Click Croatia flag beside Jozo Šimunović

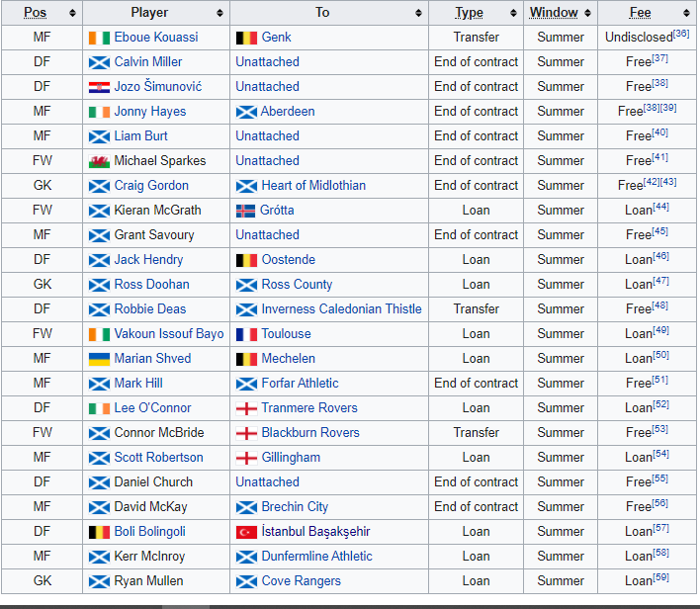99,88
